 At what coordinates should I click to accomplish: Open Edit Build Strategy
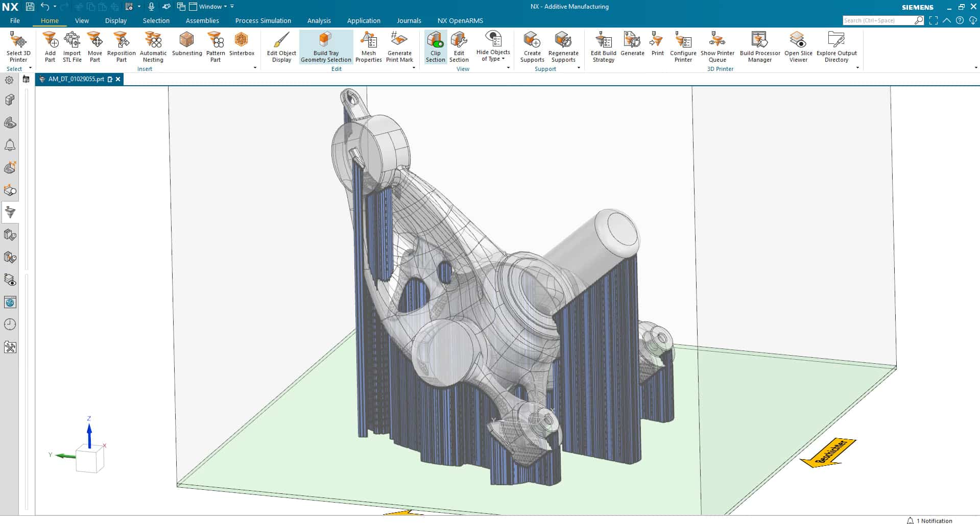(x=604, y=46)
